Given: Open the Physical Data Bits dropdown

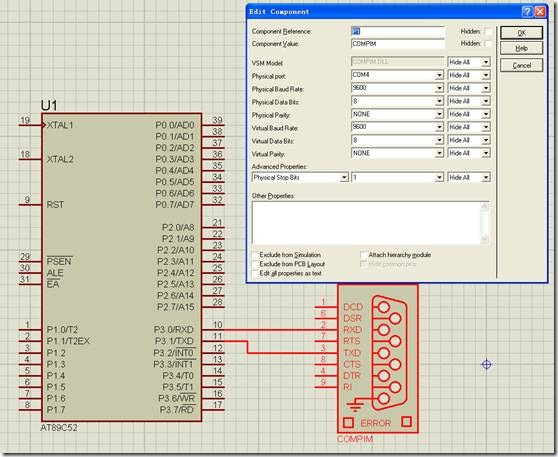Looking at the screenshot, I should (x=439, y=101).
